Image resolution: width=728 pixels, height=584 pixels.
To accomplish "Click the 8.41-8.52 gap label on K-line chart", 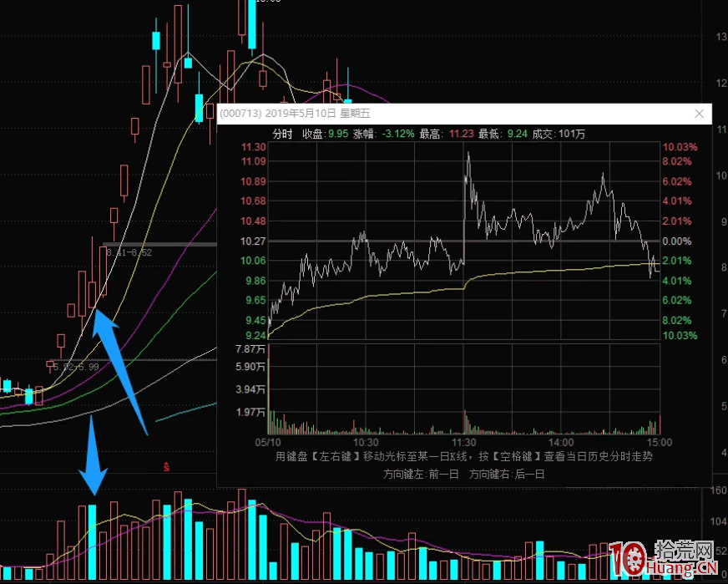I will tap(129, 253).
